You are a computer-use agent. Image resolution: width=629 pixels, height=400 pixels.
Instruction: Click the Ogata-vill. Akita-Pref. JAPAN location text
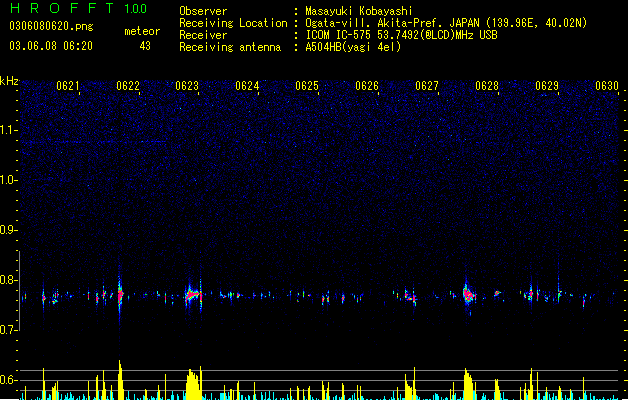446,23
